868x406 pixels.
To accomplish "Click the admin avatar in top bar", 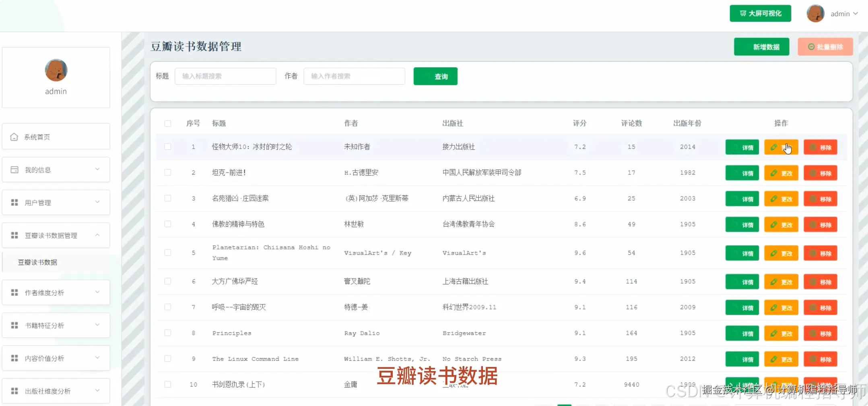I will (x=816, y=13).
